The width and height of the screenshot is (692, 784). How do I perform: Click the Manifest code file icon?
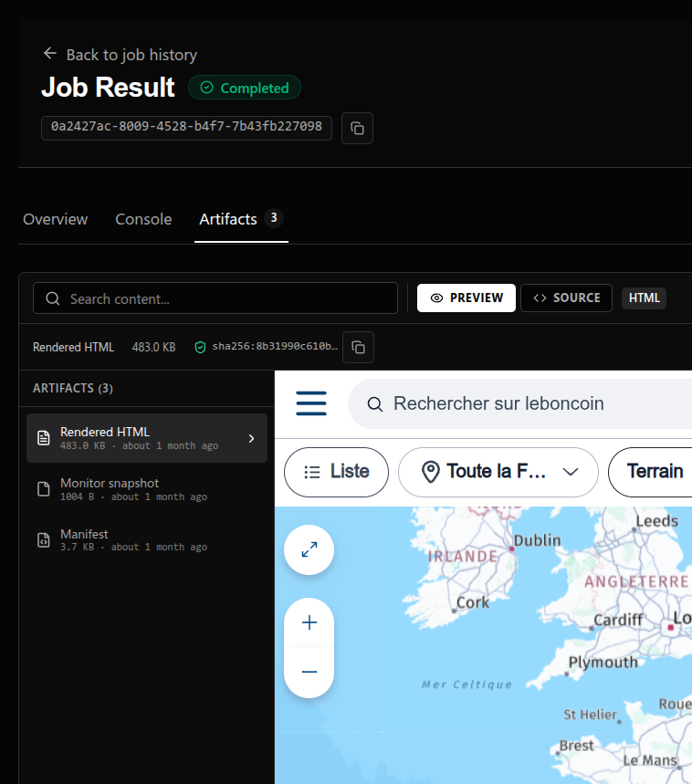[x=44, y=540]
